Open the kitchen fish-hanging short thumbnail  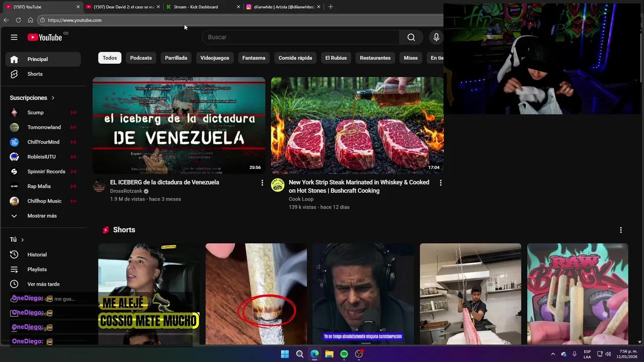(470, 294)
